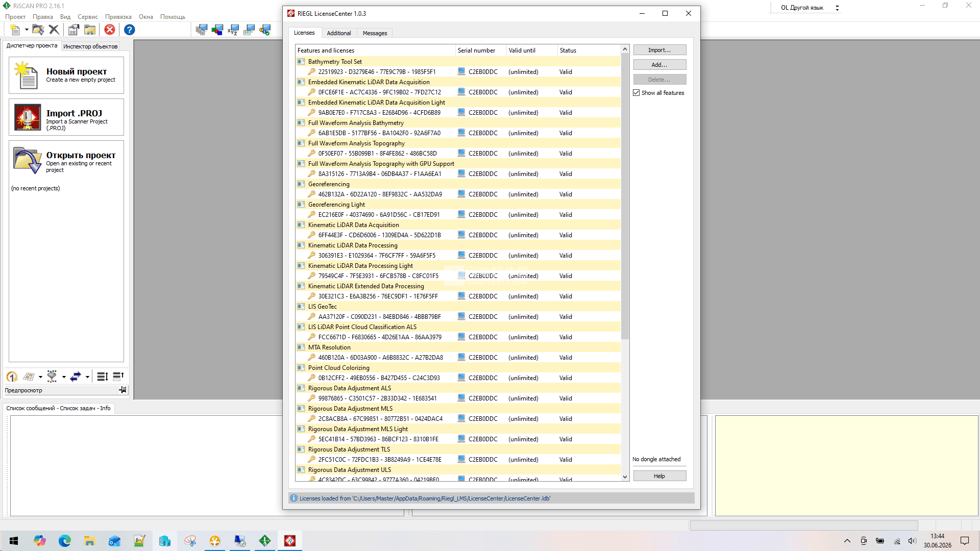Image resolution: width=980 pixels, height=551 pixels.
Task: Click the Add... button
Action: point(659,65)
